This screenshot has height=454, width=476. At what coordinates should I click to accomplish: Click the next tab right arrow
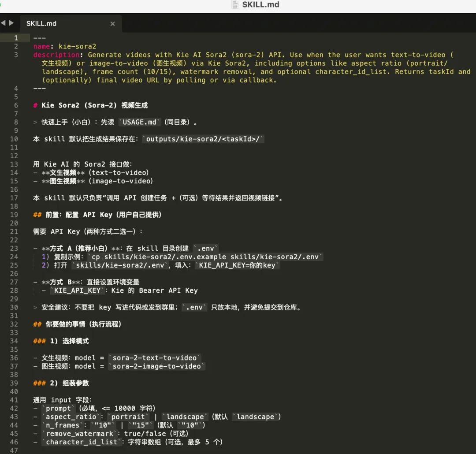click(11, 23)
